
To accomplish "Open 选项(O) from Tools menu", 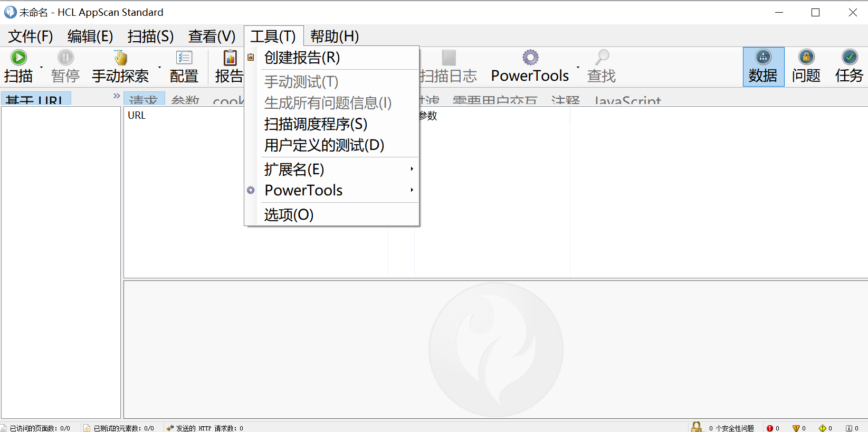I will (x=332, y=215).
